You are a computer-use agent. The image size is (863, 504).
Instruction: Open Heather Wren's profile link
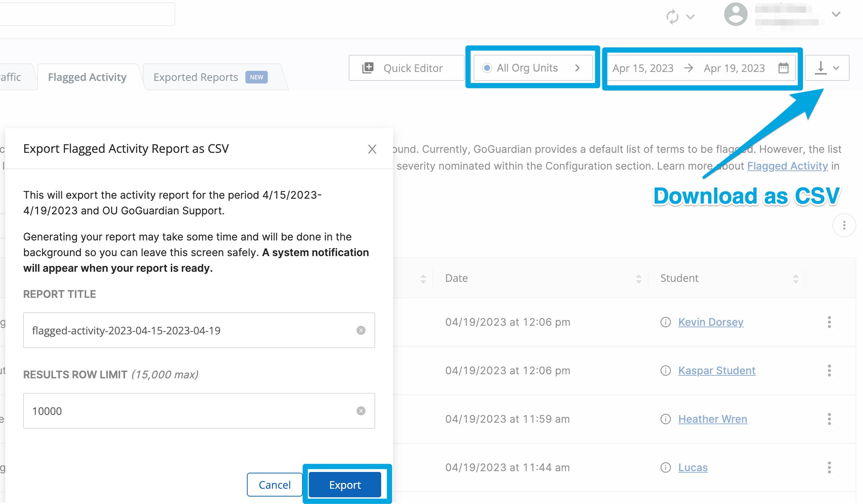tap(713, 419)
